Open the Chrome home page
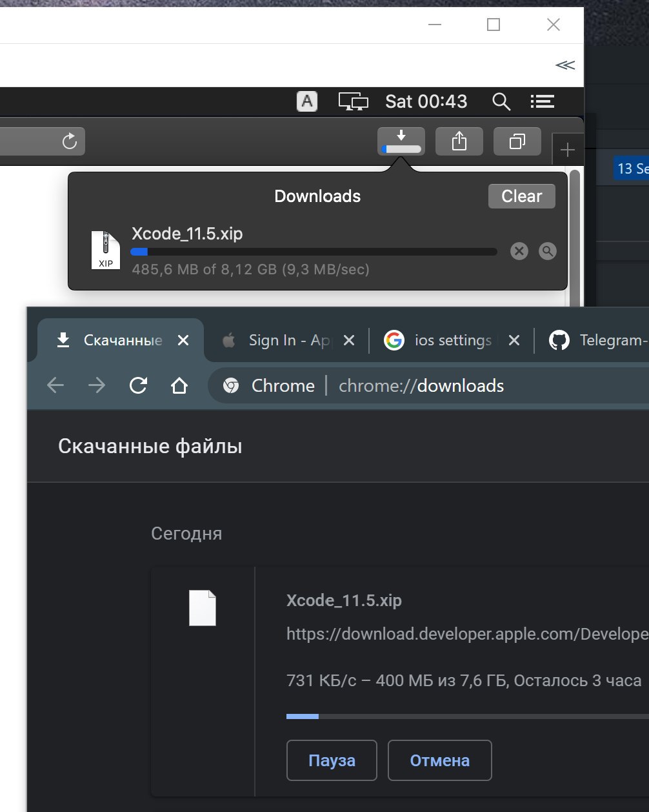Image resolution: width=649 pixels, height=812 pixels. tap(179, 386)
